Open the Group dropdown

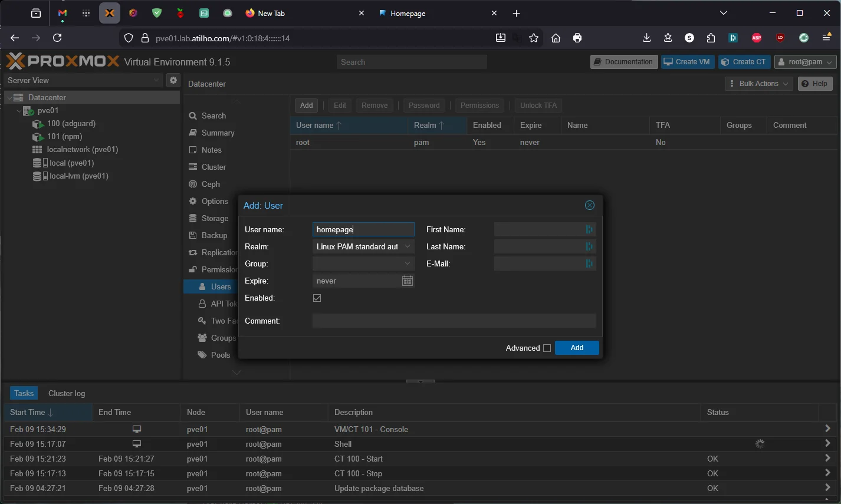click(x=407, y=263)
